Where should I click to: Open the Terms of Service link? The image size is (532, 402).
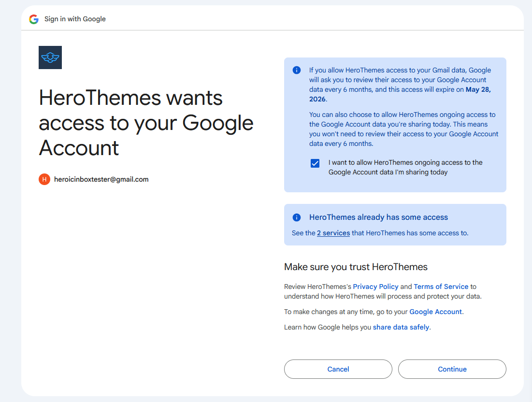[441, 287]
